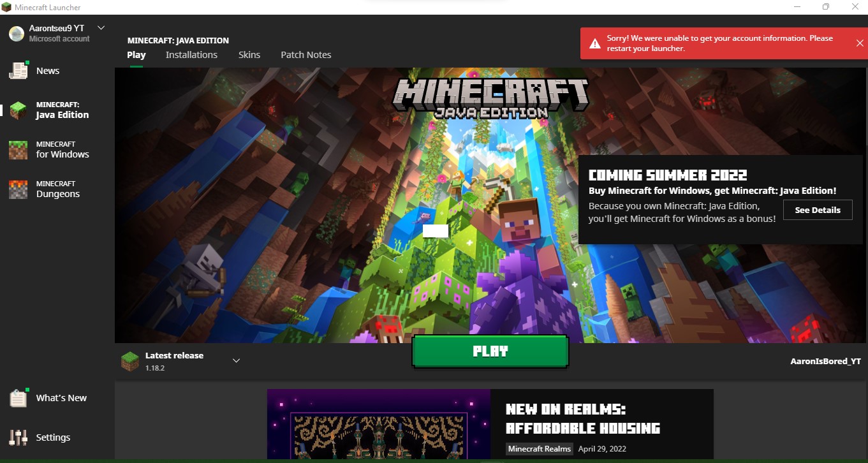Click the Coming Summer 2022 heading
The height and width of the screenshot is (463, 868).
(668, 175)
